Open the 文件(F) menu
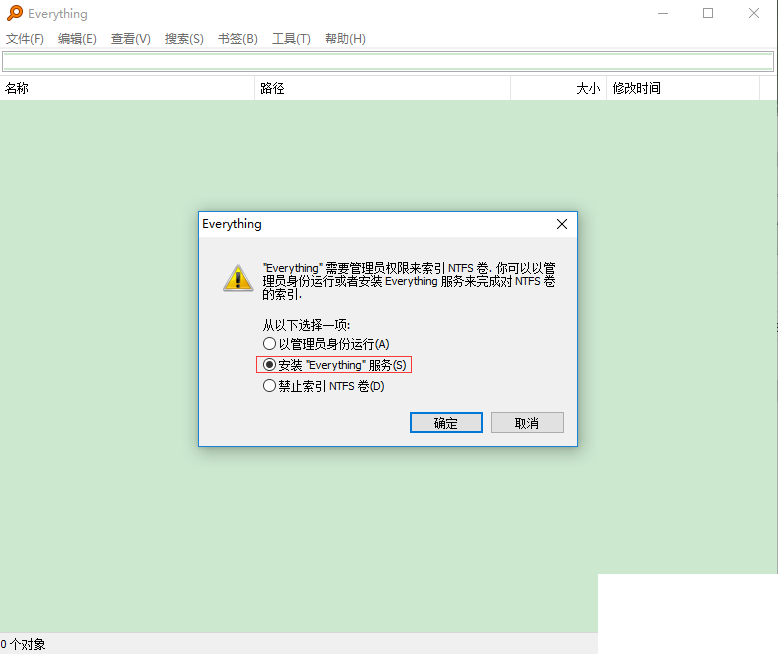 coord(24,39)
